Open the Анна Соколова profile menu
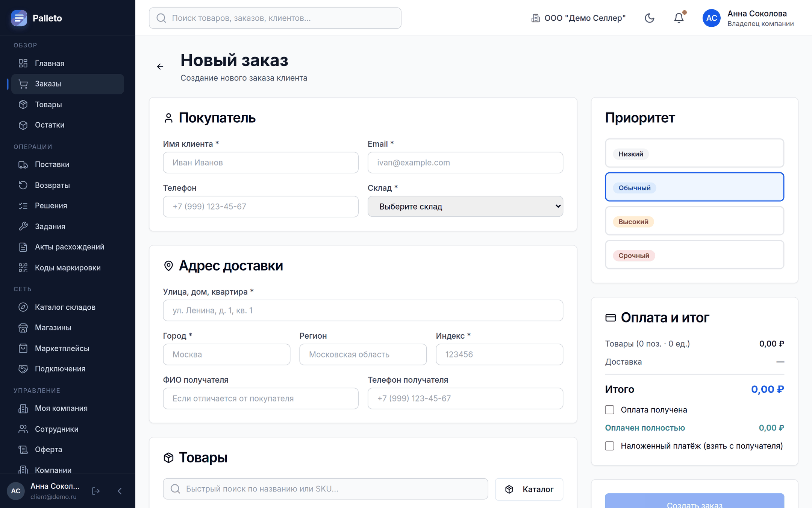The image size is (812, 508). tap(748, 18)
